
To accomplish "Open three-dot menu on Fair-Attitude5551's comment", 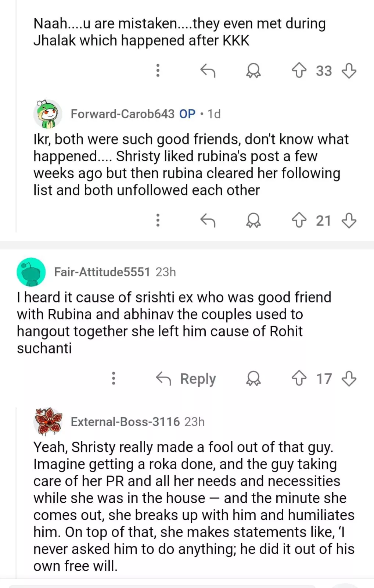I will [x=114, y=378].
